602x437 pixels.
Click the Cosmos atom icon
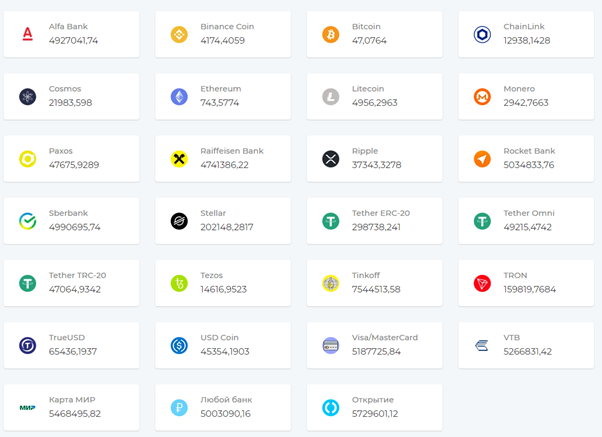[x=28, y=96]
